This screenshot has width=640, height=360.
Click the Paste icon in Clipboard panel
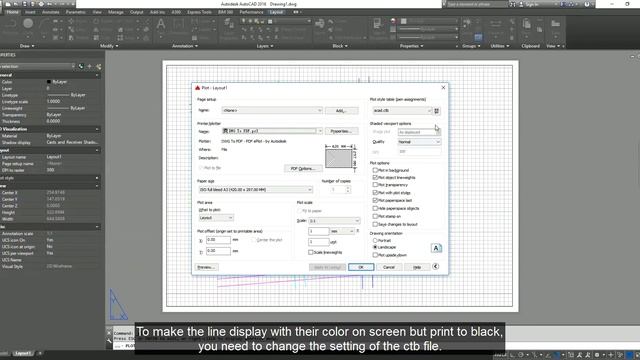(527, 24)
